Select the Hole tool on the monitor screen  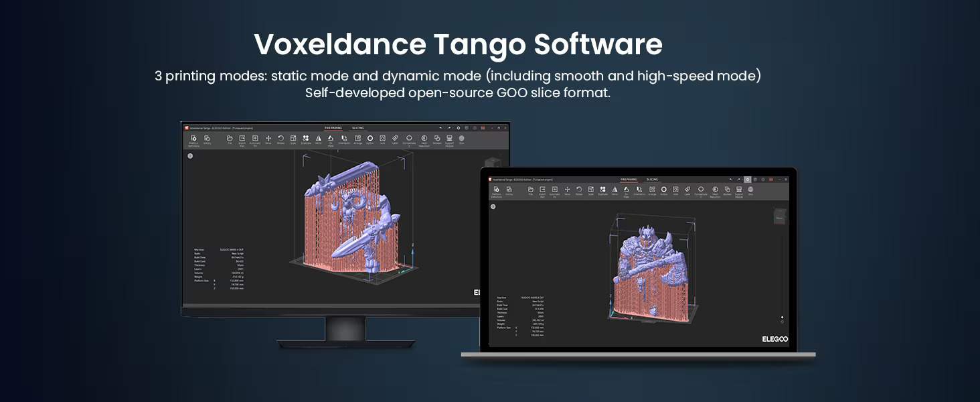(382, 139)
